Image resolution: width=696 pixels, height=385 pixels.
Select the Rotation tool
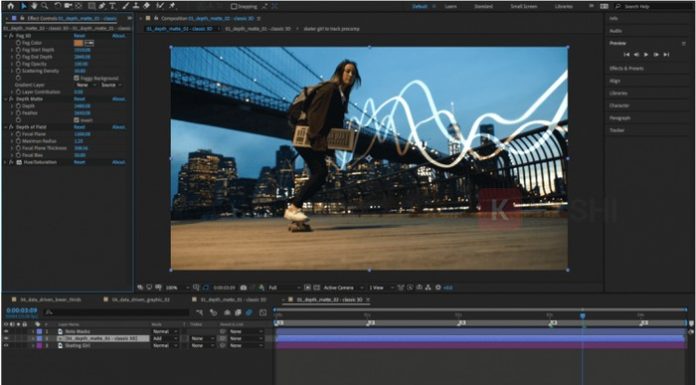pos(58,6)
